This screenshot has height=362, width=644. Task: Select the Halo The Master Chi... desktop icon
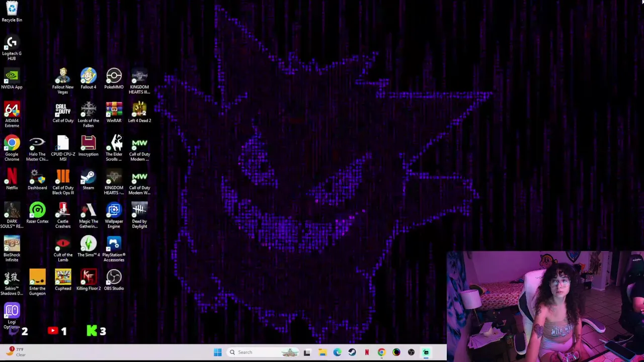click(37, 149)
